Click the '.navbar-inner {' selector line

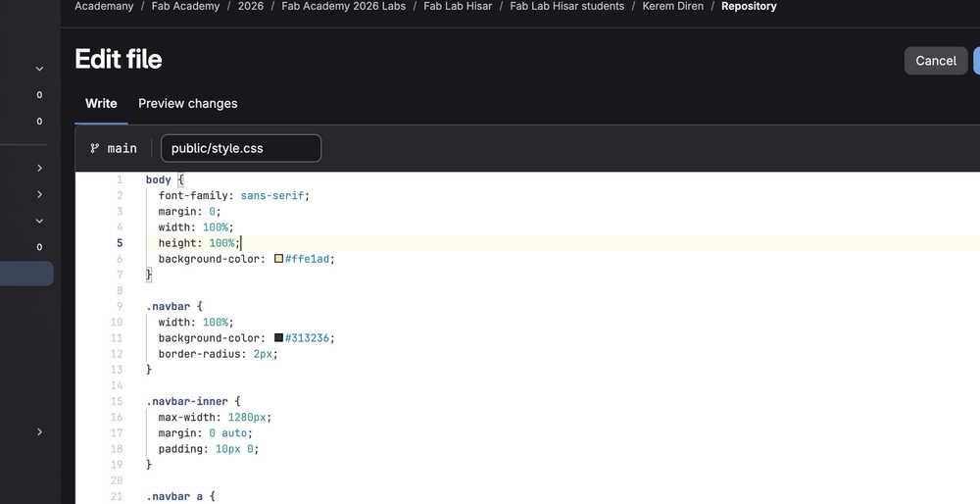[x=192, y=401]
